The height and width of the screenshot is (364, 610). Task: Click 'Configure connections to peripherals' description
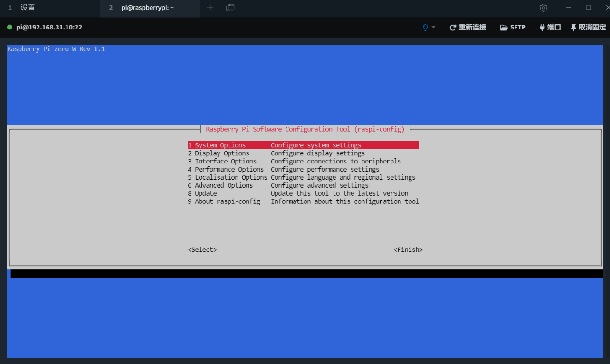(x=336, y=162)
